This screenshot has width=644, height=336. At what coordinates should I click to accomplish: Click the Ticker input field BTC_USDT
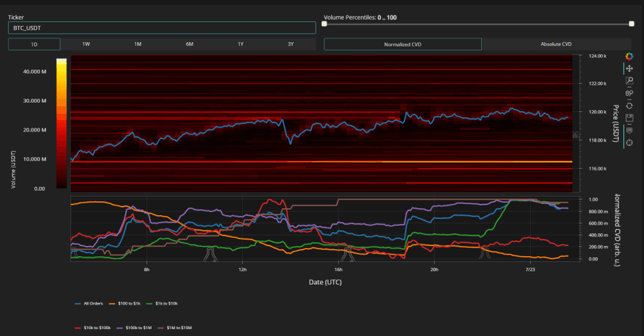pyautogui.click(x=162, y=28)
